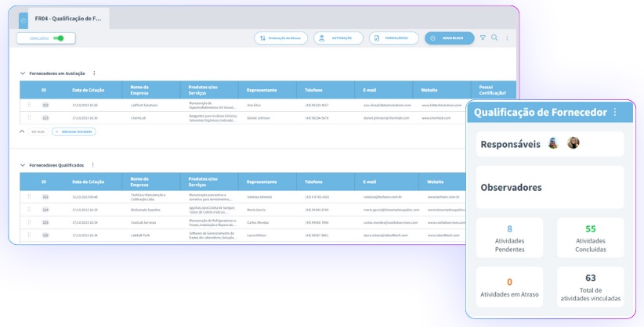Collapse the Fornecedores Qualificados section
This screenshot has width=644, height=327.
tap(22, 165)
